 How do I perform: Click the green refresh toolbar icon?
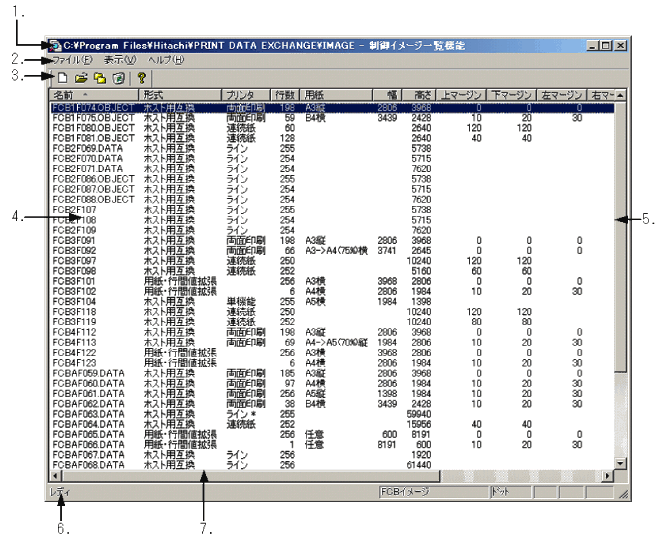click(x=118, y=77)
